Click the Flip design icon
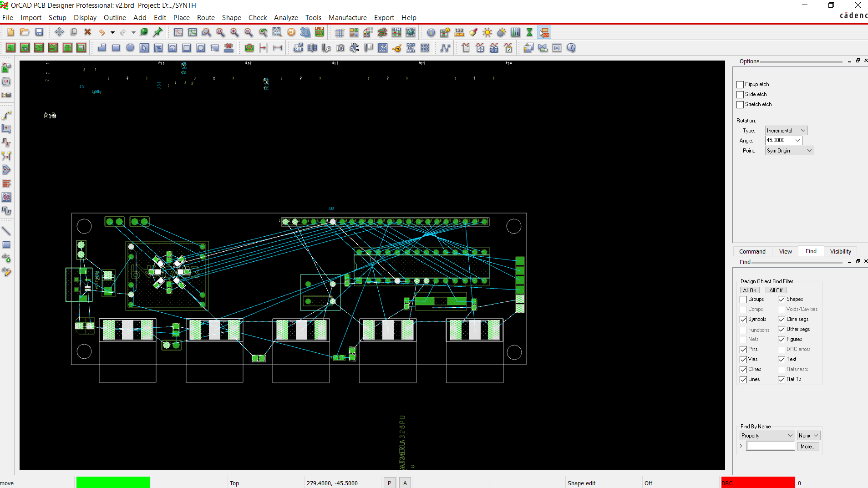This screenshot has height=488, width=868. tap(320, 32)
